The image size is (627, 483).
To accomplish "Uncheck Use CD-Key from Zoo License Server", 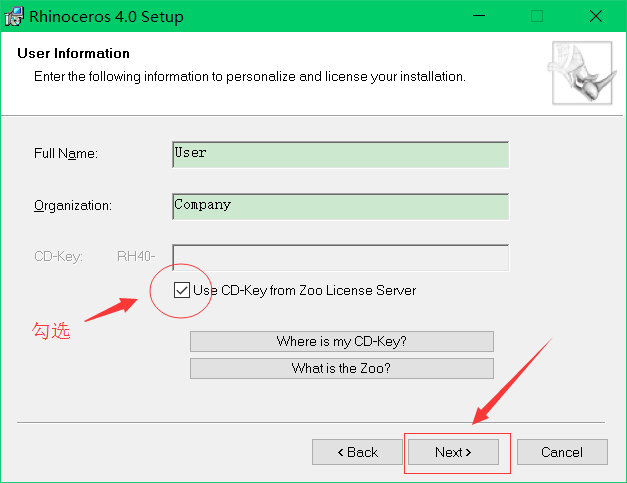I will tap(181, 291).
